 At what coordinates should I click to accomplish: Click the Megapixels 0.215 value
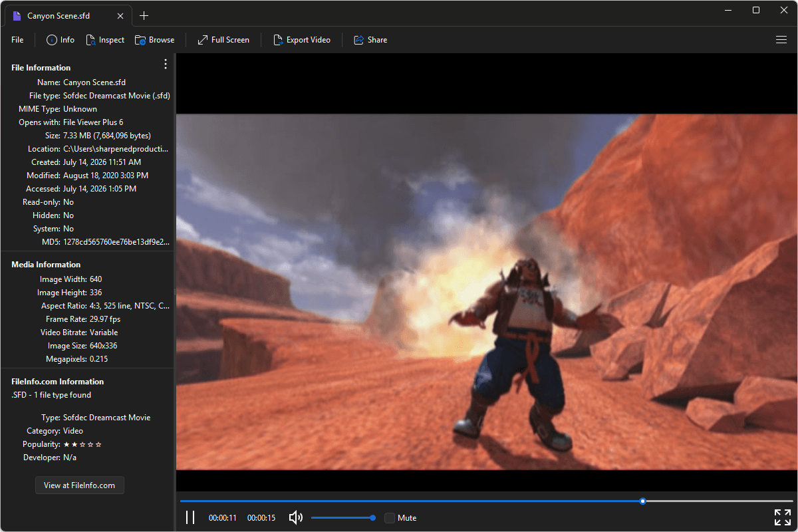coord(98,359)
